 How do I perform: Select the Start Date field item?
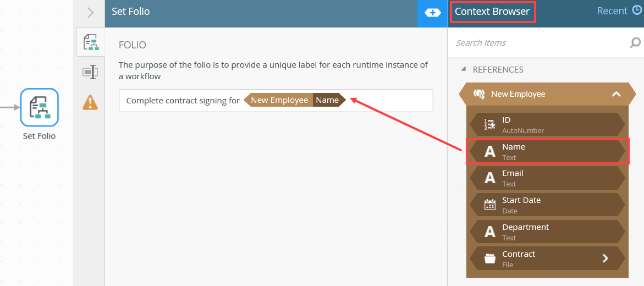pyautogui.click(x=547, y=205)
